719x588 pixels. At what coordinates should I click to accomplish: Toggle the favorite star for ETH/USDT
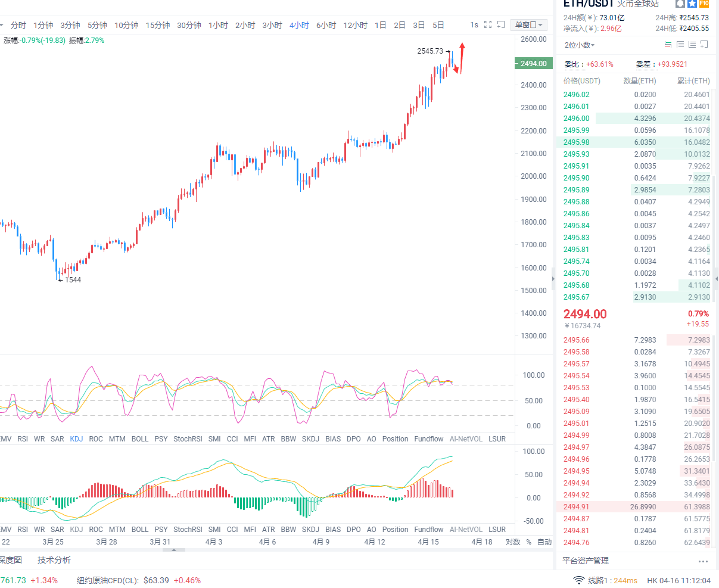(692, 3)
